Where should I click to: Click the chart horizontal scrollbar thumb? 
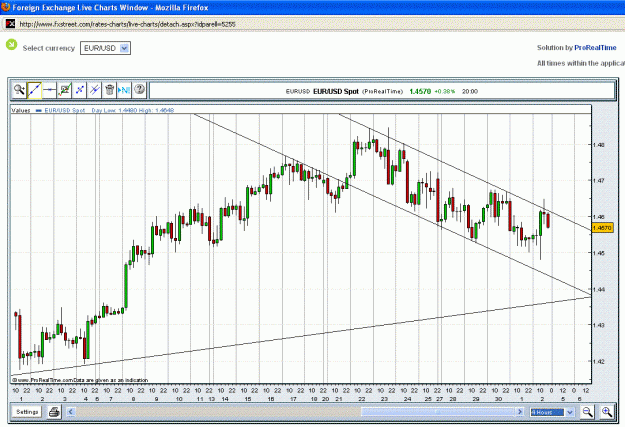pyautogui.click(x=438, y=412)
